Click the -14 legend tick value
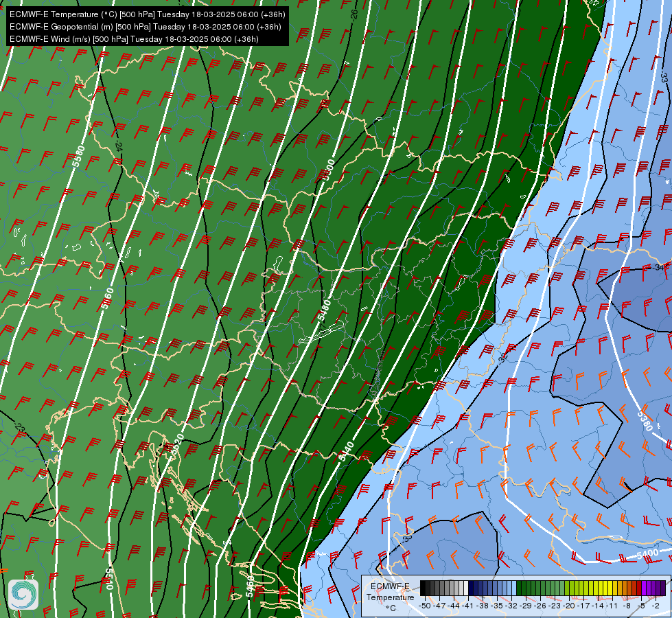This screenshot has height=618, width=672. (x=599, y=606)
